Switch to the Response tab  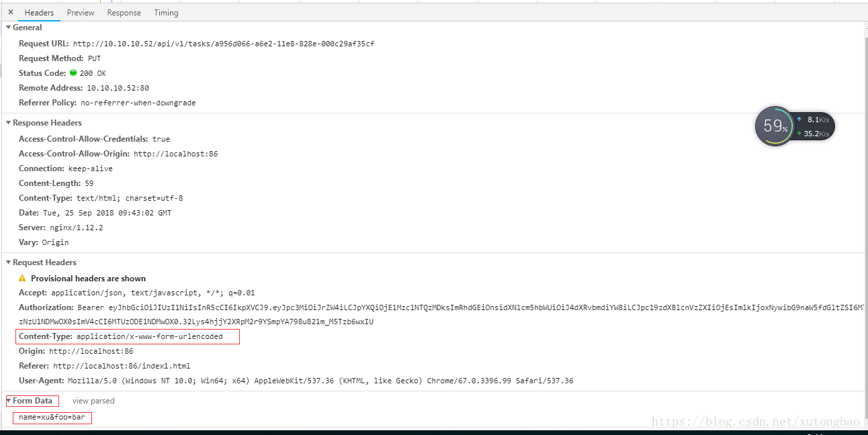(124, 11)
